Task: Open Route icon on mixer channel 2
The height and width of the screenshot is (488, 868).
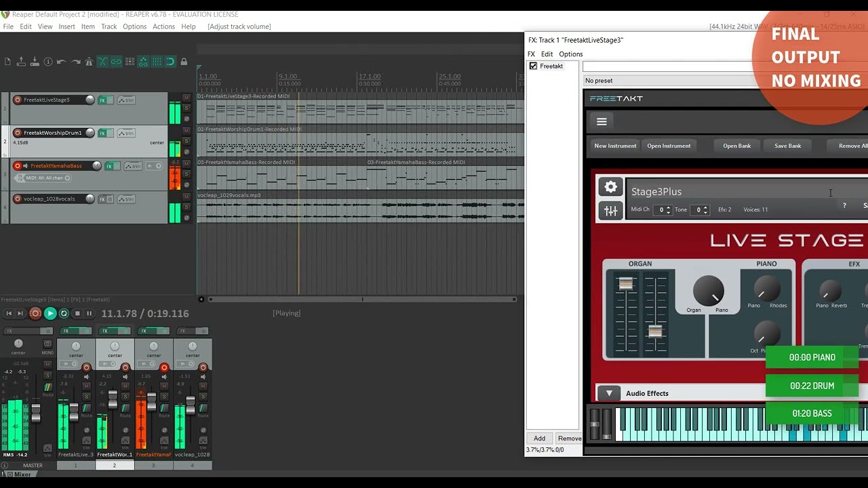Action: tap(125, 408)
